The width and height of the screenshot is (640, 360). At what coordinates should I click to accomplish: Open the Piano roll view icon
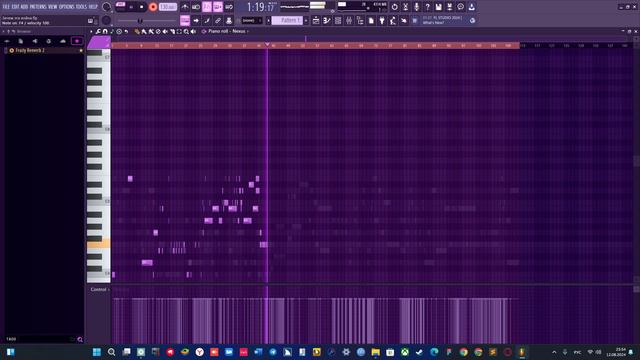click(x=327, y=20)
